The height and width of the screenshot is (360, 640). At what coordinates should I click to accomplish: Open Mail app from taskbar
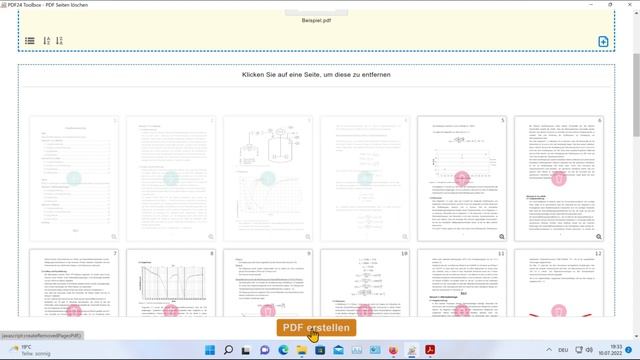(338, 350)
